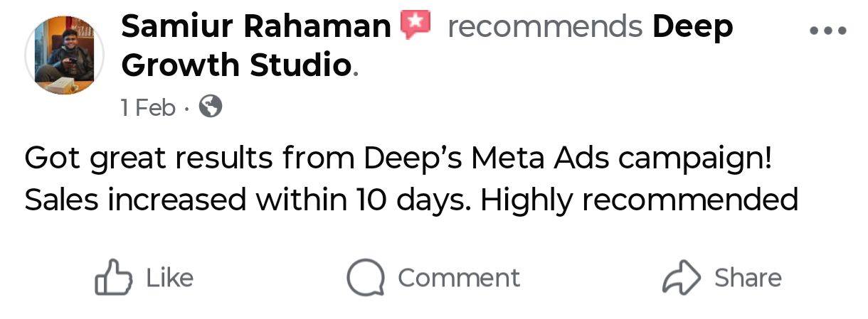Open the three-dot post options menu
The image size is (868, 319).
pyautogui.click(x=828, y=31)
